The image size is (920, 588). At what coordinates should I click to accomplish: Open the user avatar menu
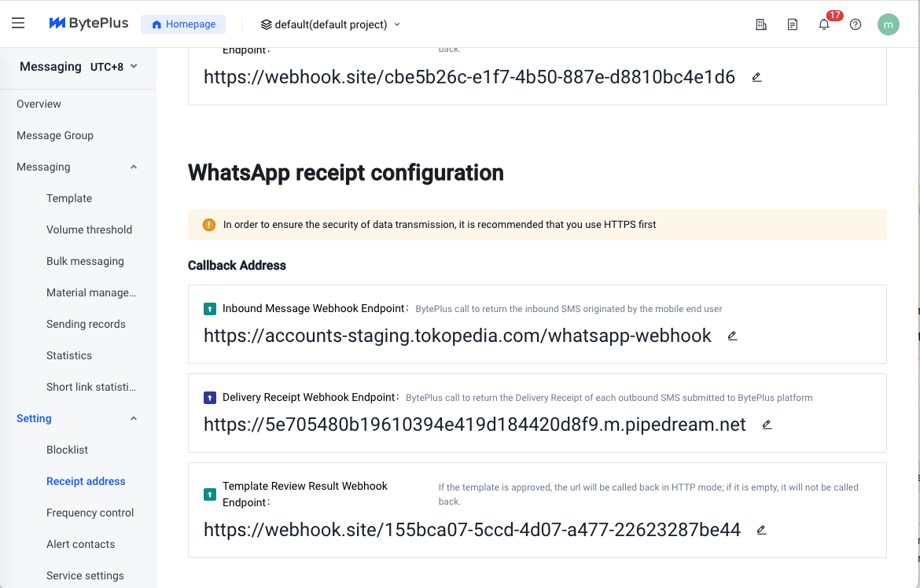coord(889,24)
